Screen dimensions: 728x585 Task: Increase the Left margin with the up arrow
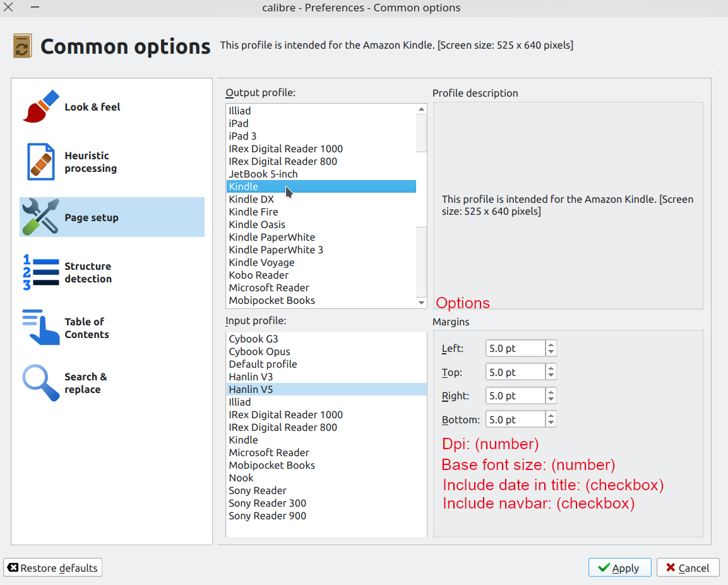click(551, 345)
